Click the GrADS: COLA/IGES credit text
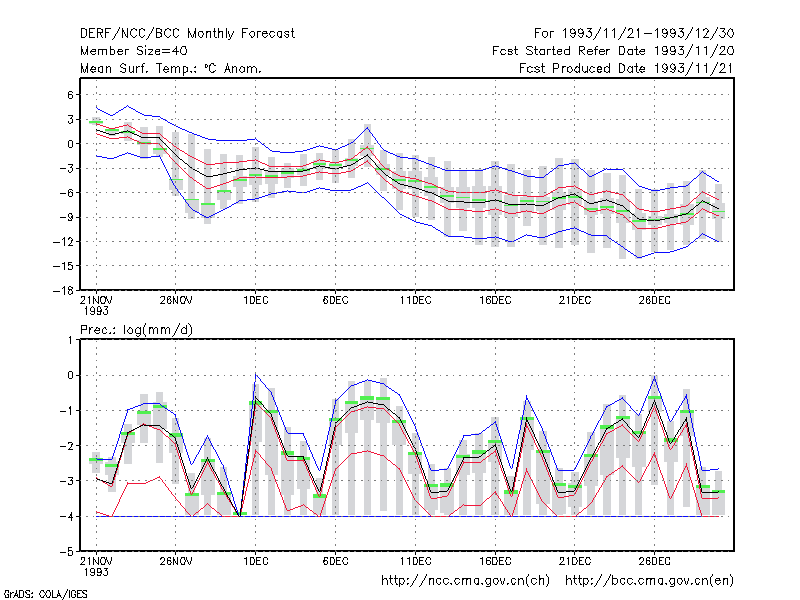The image size is (800, 600). click(x=45, y=594)
